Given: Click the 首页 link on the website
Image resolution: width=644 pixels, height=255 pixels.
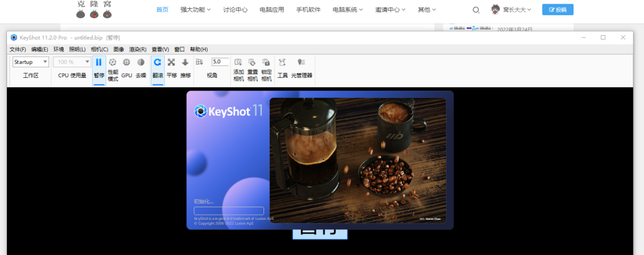Looking at the screenshot, I should [162, 9].
